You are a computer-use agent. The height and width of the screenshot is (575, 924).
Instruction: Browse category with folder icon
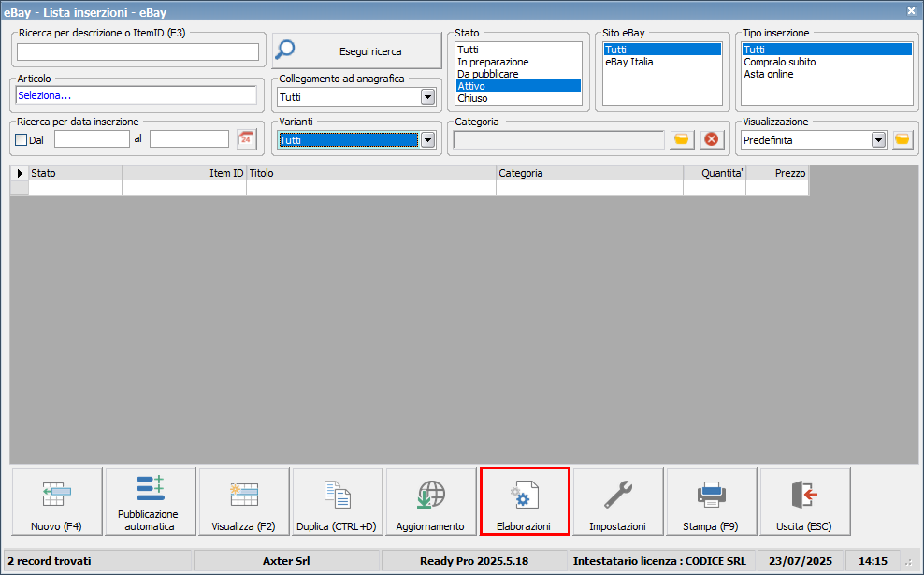tap(682, 139)
